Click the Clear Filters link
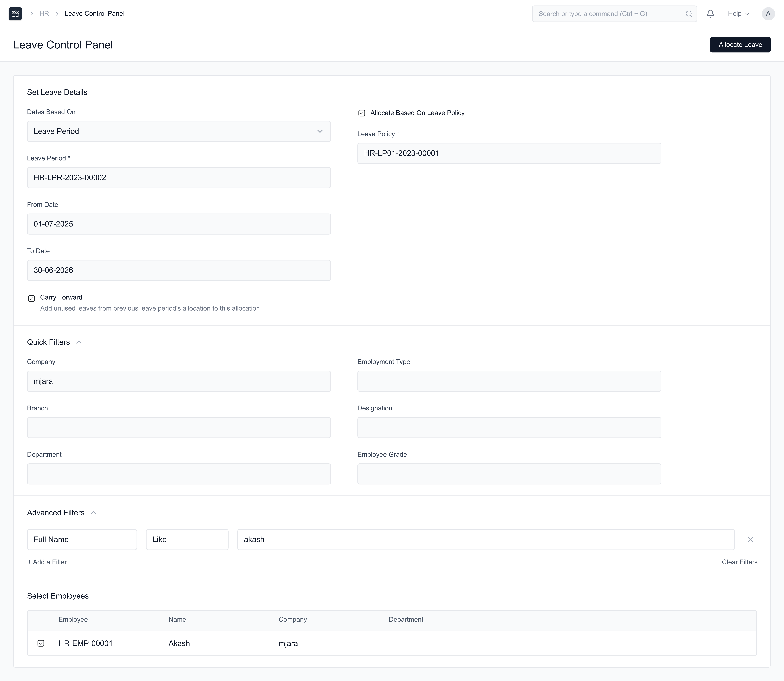Image resolution: width=784 pixels, height=681 pixels. point(739,562)
